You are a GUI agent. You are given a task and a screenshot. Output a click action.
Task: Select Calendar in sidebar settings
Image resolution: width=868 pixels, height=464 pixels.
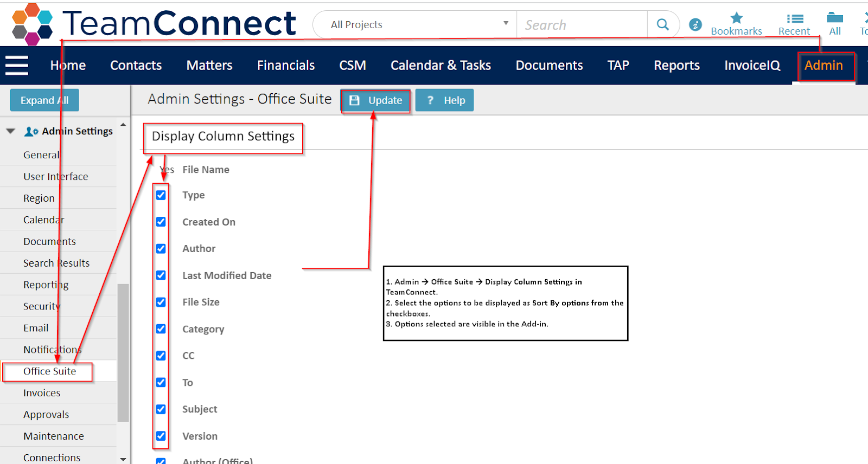click(44, 220)
